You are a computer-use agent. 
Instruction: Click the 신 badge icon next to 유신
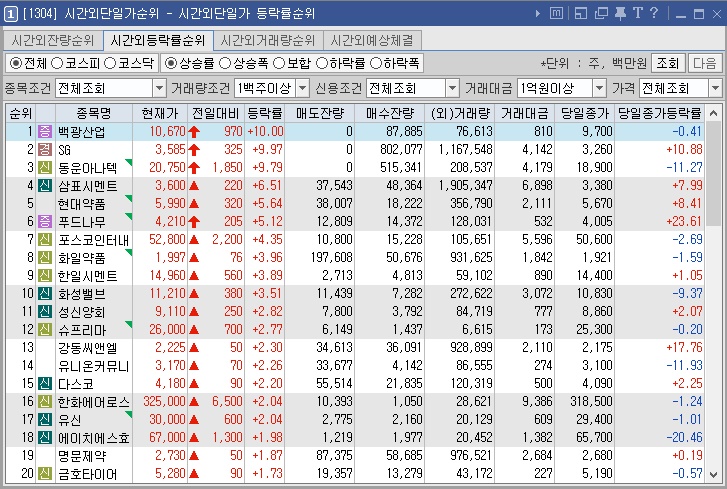(45, 419)
